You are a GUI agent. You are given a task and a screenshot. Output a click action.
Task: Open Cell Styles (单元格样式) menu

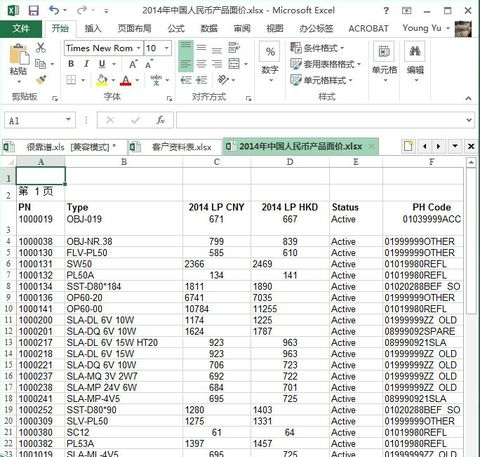(x=321, y=80)
